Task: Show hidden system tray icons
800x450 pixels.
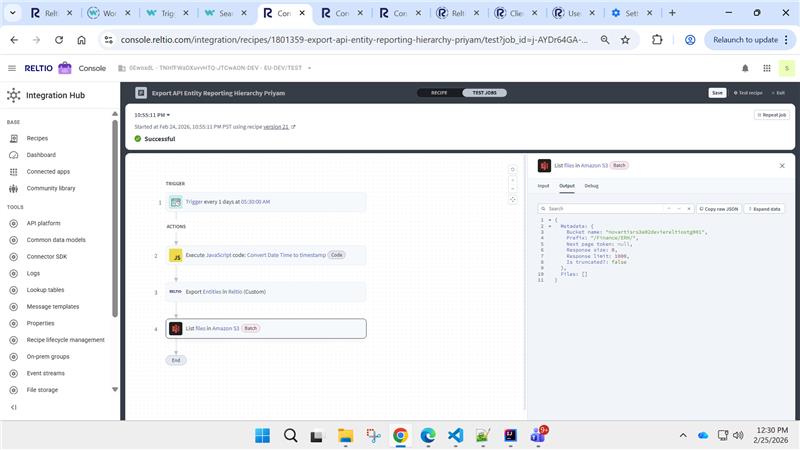Action: coord(683,435)
